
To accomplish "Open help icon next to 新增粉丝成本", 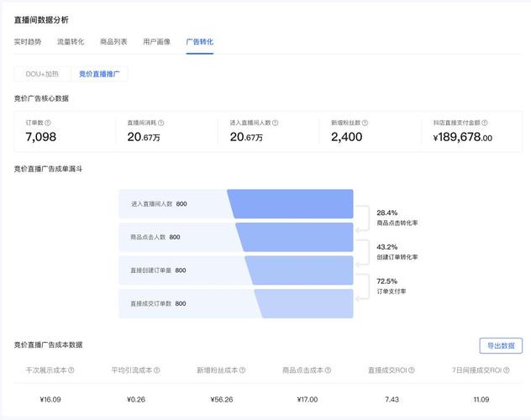I will (242, 370).
